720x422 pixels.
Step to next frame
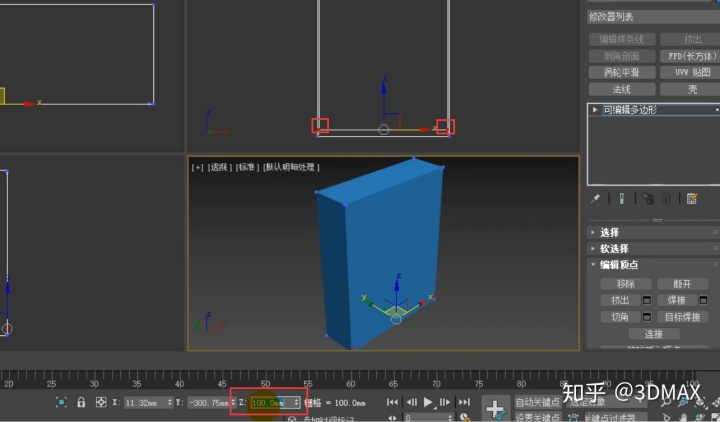(444, 402)
